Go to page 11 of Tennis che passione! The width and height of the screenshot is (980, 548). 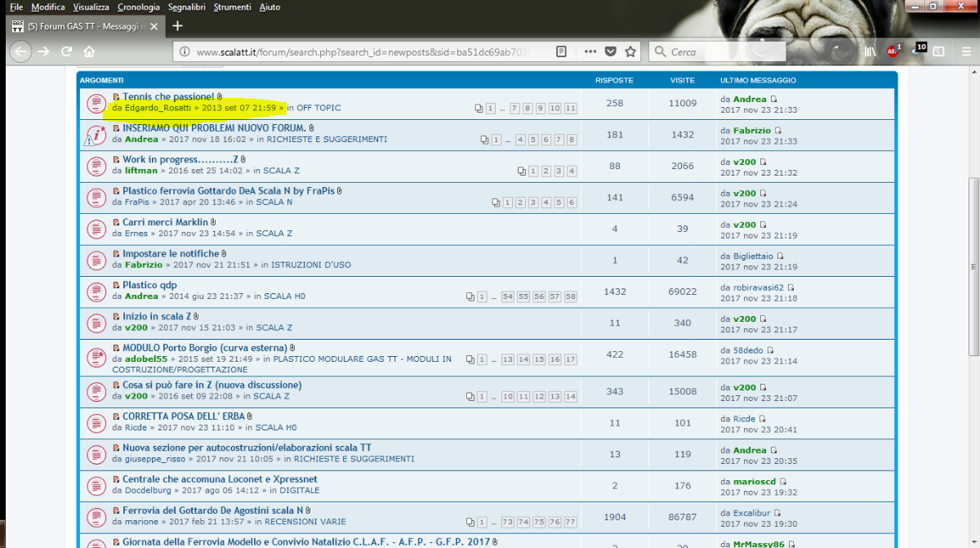[570, 109]
